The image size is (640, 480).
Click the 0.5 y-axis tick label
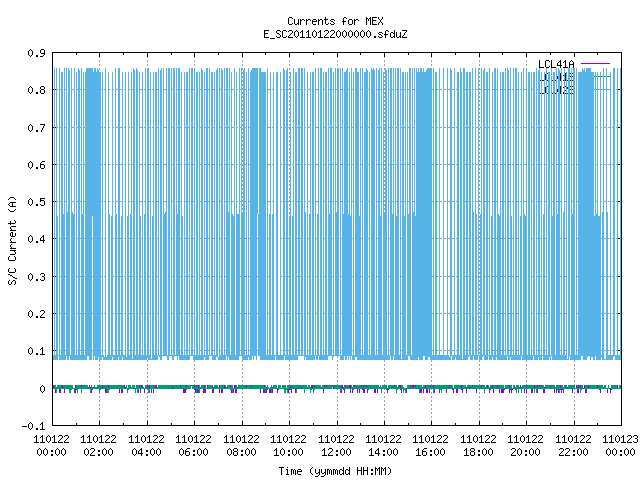[x=36, y=202]
